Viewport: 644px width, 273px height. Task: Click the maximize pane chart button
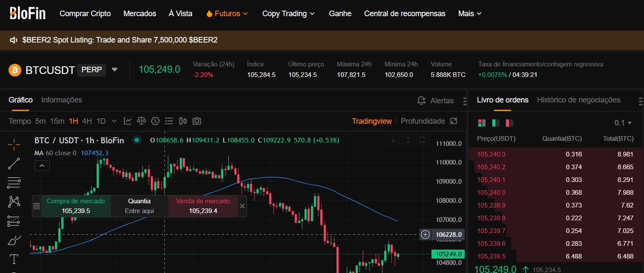click(x=423, y=139)
